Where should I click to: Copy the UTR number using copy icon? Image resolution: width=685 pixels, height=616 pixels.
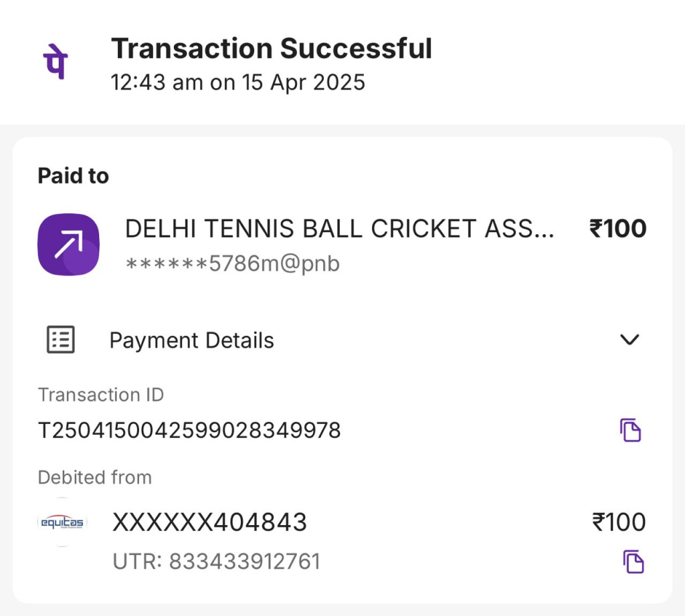633,561
